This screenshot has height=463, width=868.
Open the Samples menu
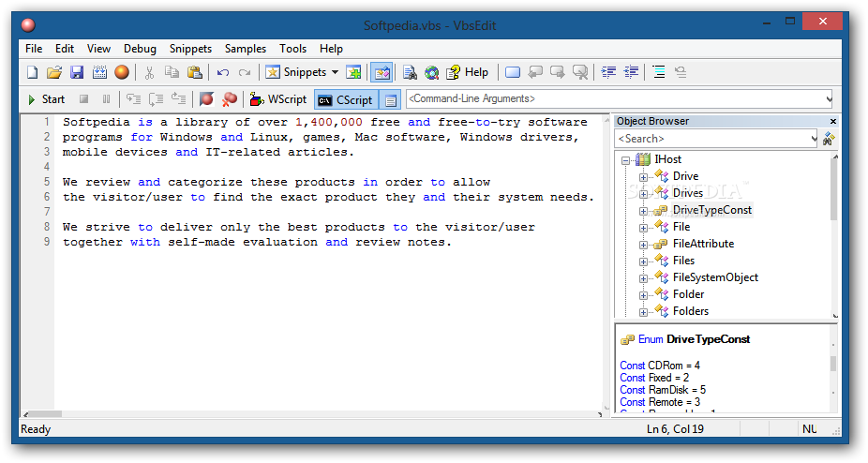pos(246,49)
